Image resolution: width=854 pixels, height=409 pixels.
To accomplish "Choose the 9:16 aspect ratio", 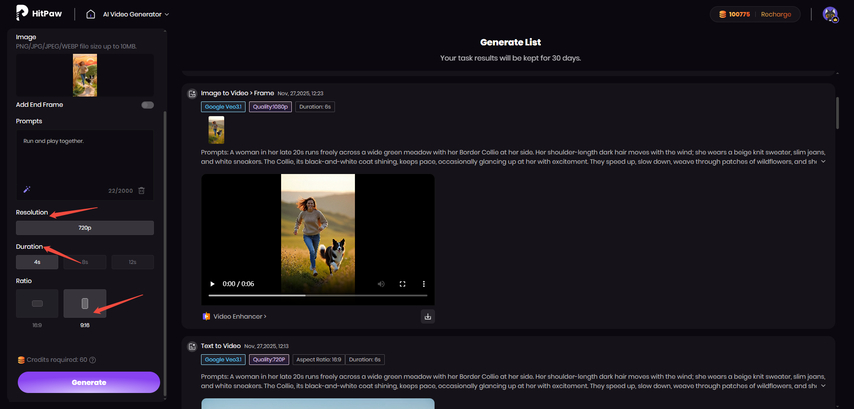I will click(84, 303).
